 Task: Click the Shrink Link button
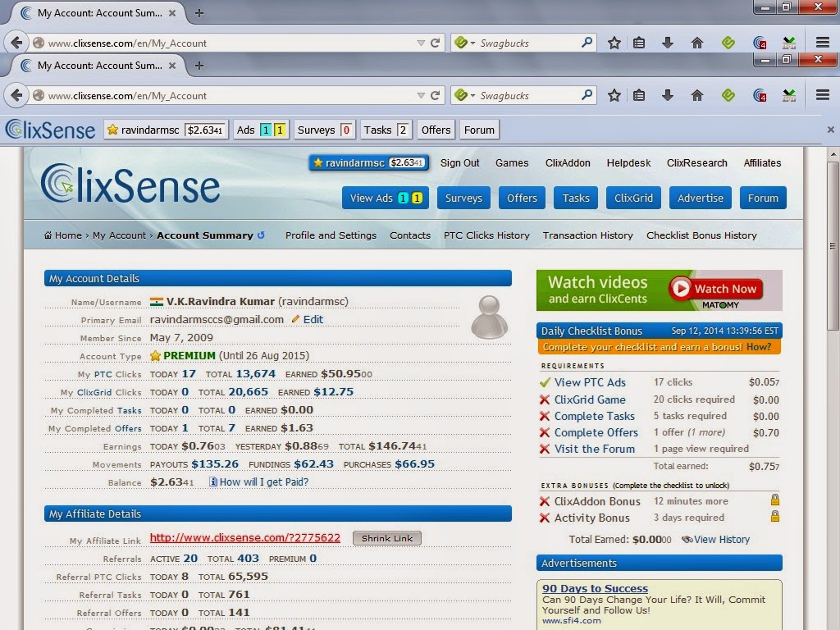[x=387, y=538]
